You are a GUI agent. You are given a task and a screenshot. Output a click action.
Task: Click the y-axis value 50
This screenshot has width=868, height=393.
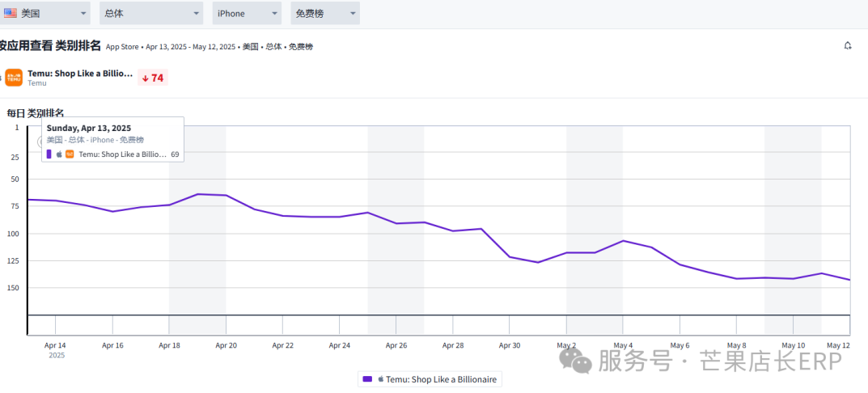click(15, 180)
